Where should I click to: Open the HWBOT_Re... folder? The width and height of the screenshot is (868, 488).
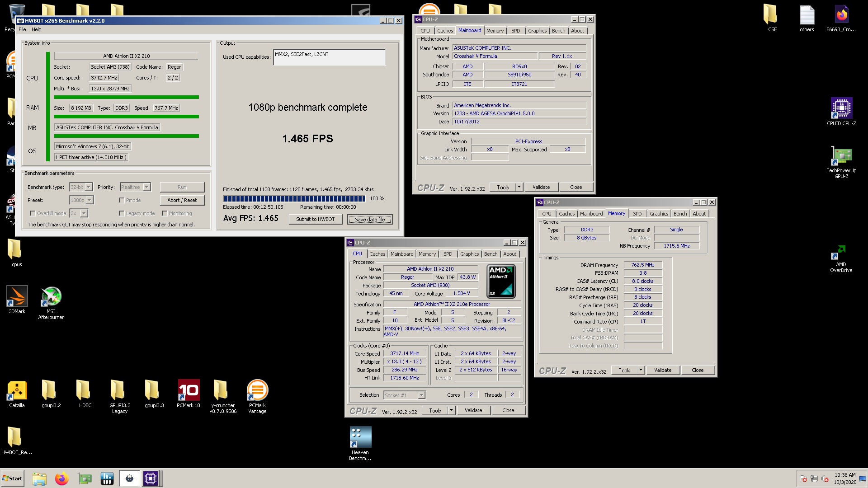pos(17,441)
